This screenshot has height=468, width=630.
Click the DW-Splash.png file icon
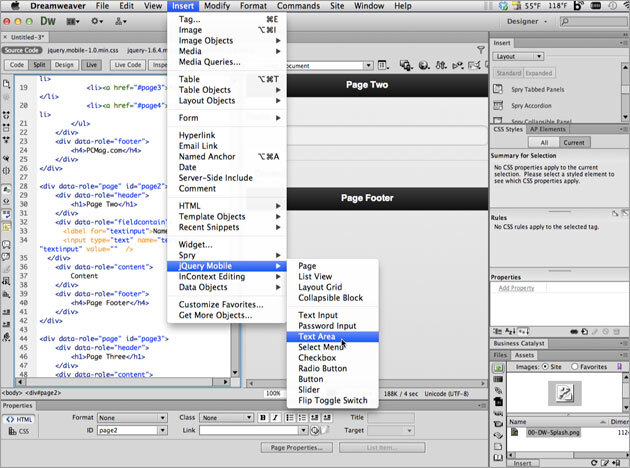click(x=514, y=432)
